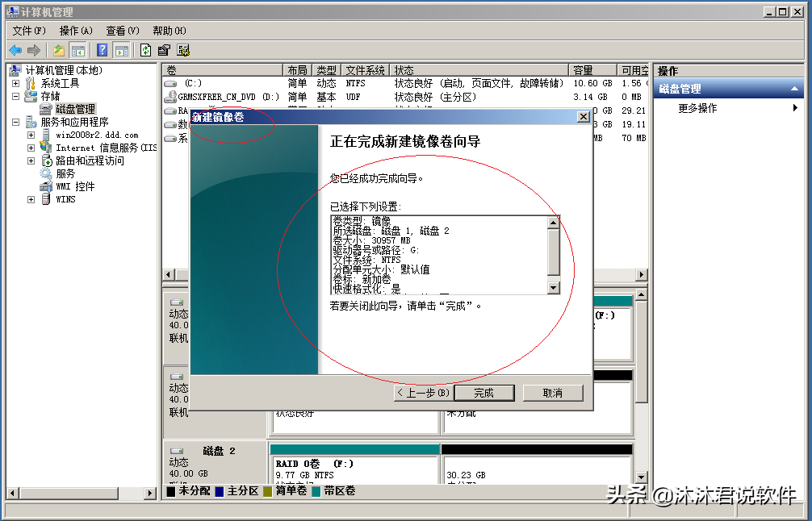Click the volume list right scroll arrow
Viewport: 812px width, 521px height.
point(642,274)
